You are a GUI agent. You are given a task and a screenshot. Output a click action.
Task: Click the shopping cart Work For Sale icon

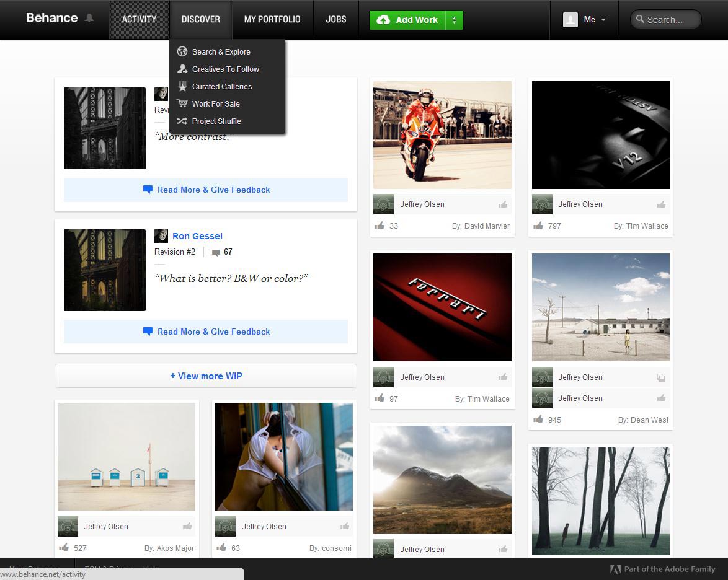point(182,104)
